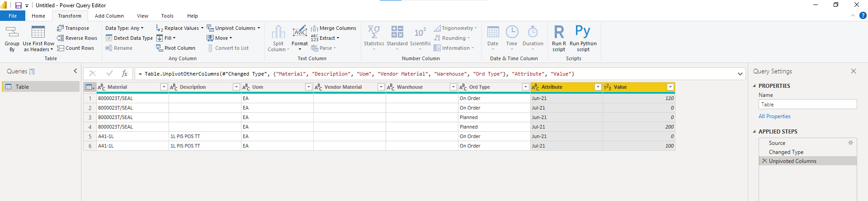Click Reverse Rows
Image resolution: width=868 pixels, height=201 pixels.
coord(77,38)
